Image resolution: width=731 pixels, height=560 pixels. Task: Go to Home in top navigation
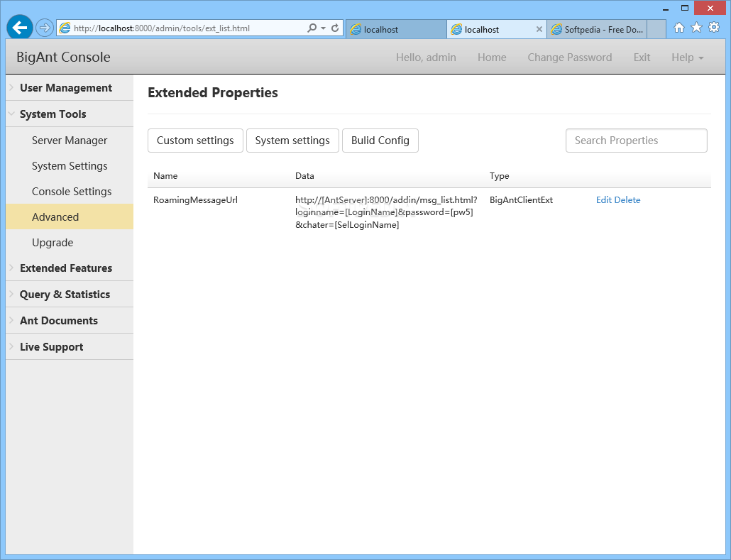click(x=492, y=57)
